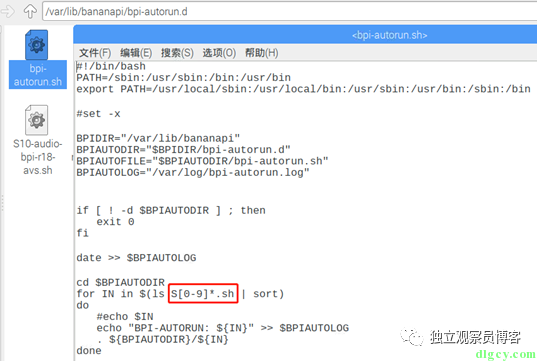
Task: Select the S10-audio-bpi-r18-avs.sh file icon
Action: tap(36, 120)
